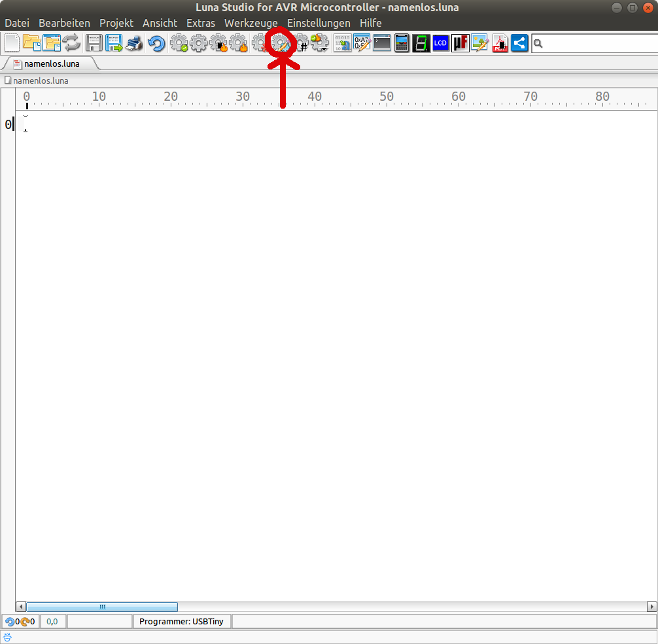Open the PDF documentation icon
The height and width of the screenshot is (644, 658).
click(500, 43)
